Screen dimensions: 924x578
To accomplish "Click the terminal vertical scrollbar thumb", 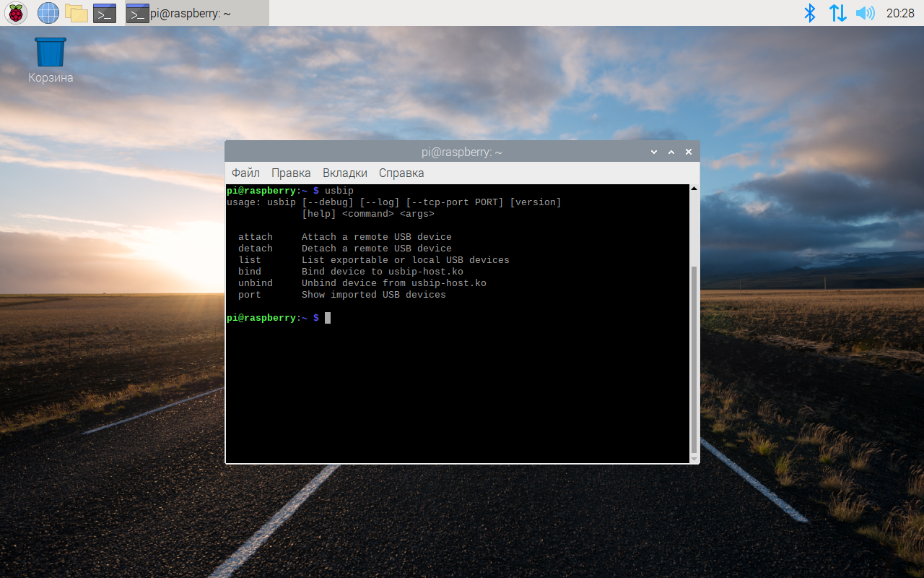I will (694, 360).
